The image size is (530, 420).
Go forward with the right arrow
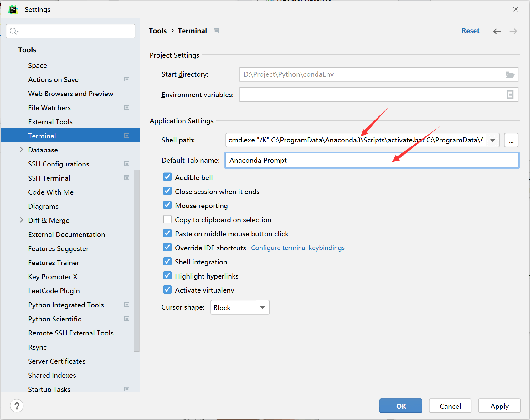click(513, 31)
